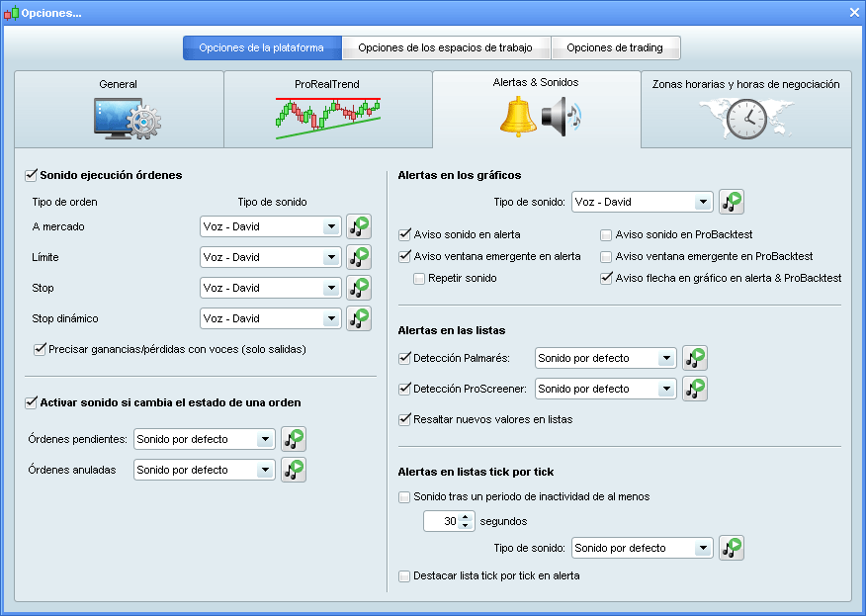Edit the 30 seconds inactivity field
Screen dimensions: 866x616
click(x=445, y=520)
